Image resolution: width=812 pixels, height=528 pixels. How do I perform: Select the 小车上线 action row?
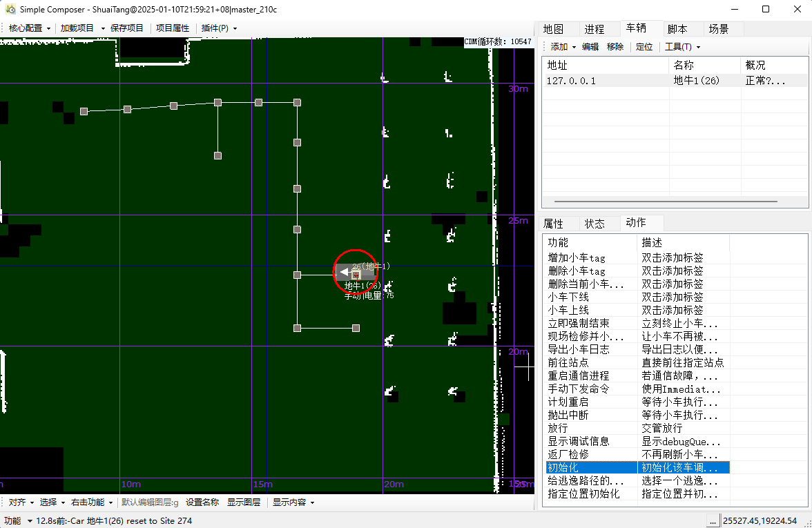[568, 310]
